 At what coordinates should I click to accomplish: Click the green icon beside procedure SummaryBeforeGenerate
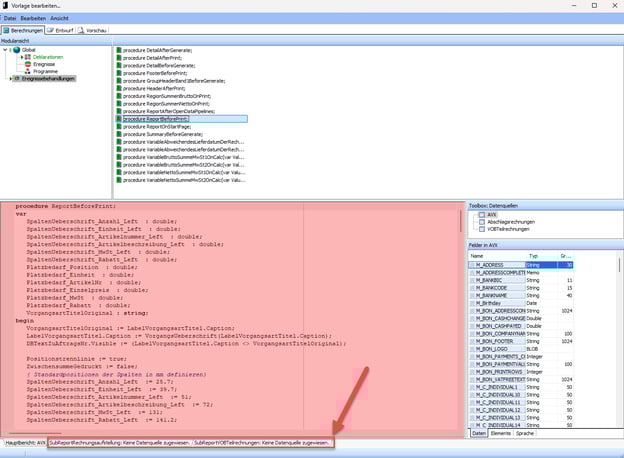tap(118, 133)
